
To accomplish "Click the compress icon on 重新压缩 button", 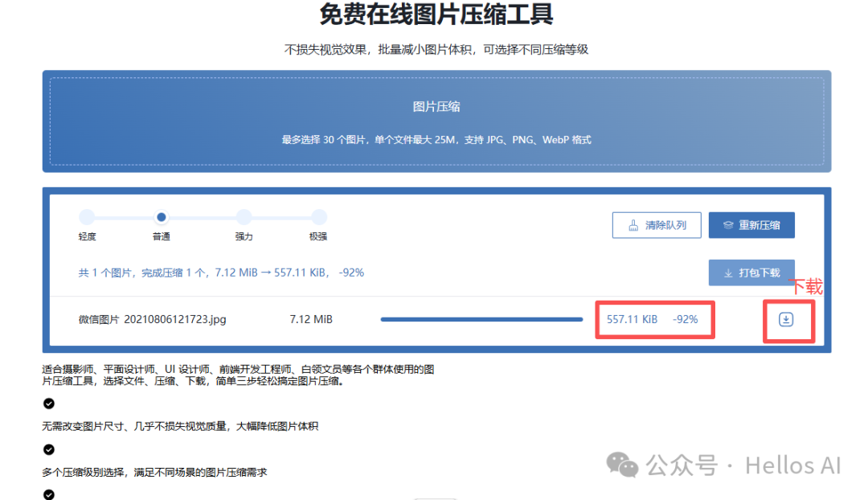I will click(729, 224).
